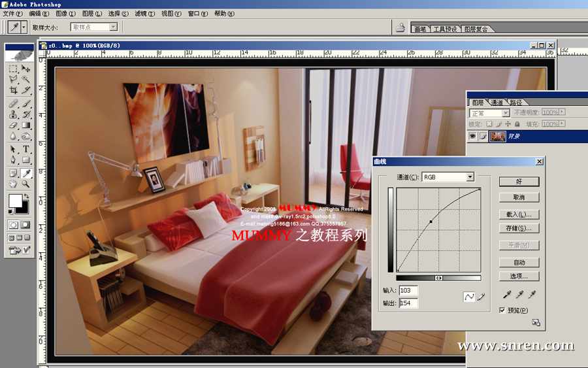Switch to Standard edit mode
This screenshot has width=588, height=368.
[x=14, y=225]
